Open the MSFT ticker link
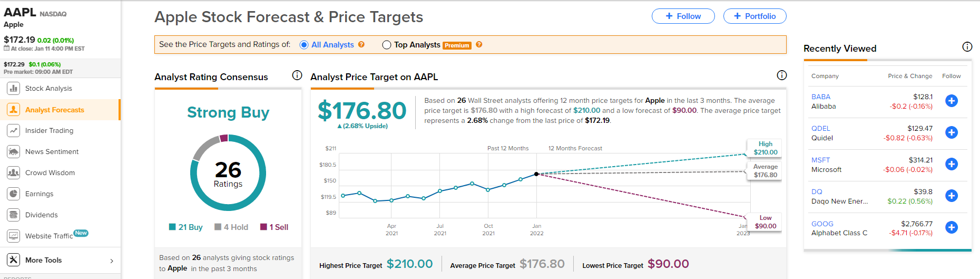Screen dimensions: 980x279 pos(821,160)
